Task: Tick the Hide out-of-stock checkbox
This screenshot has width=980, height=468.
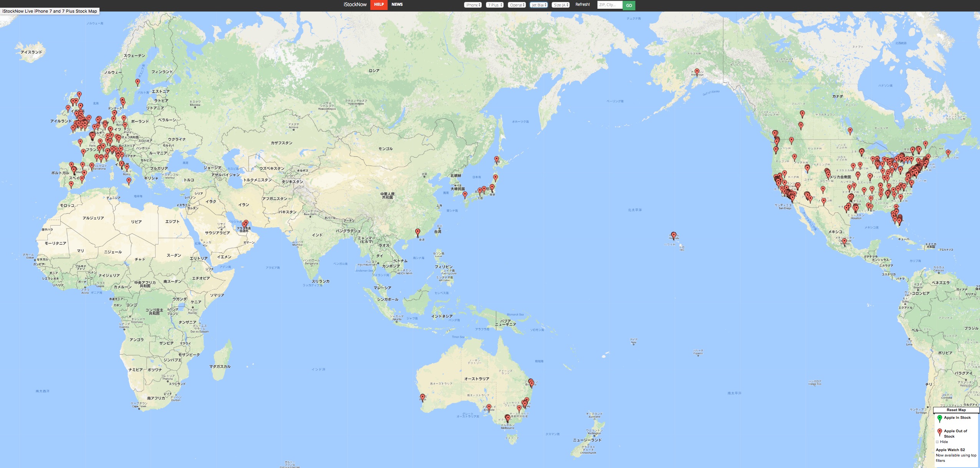Action: click(x=937, y=442)
